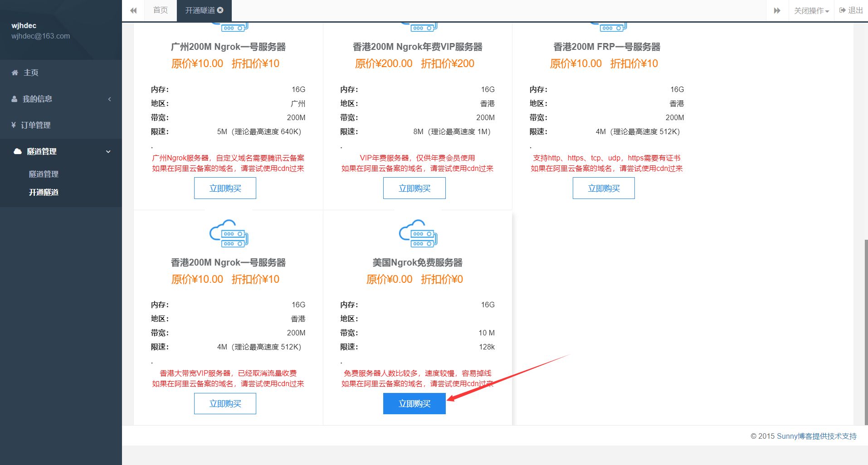Click 立即购买 for 广州200M Ngrok一号服务器
Viewport: 868px width, 465px height.
[225, 188]
